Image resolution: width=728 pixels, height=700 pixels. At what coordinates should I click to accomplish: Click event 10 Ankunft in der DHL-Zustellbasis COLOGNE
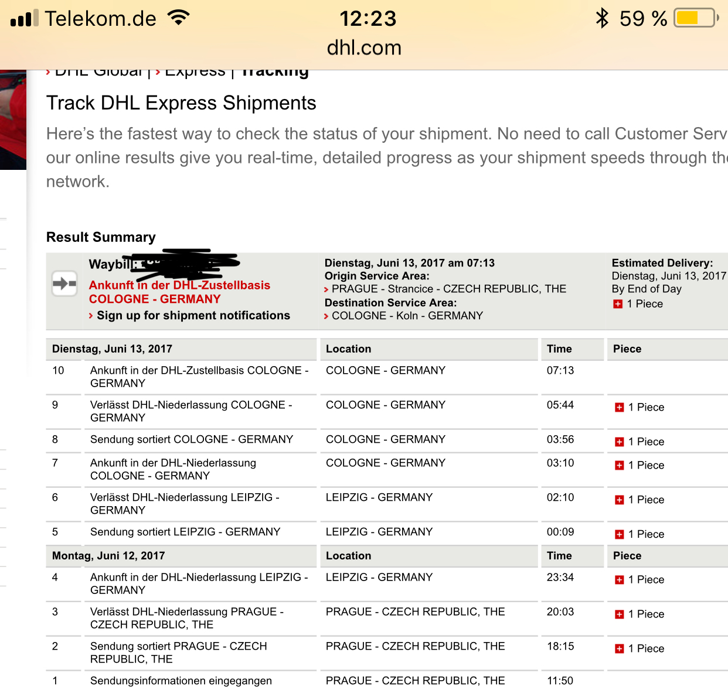tap(199, 377)
